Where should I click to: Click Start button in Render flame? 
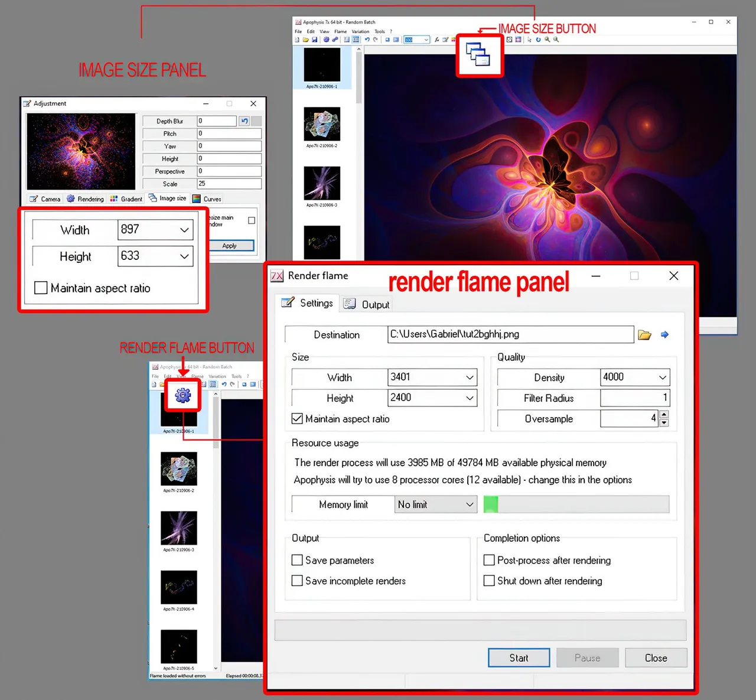(x=519, y=657)
